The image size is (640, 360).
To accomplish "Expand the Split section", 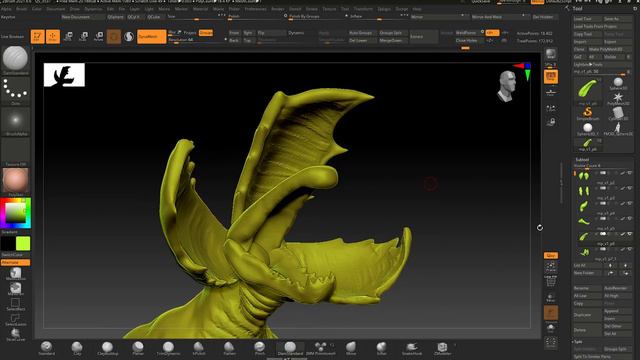I will 578,342.
